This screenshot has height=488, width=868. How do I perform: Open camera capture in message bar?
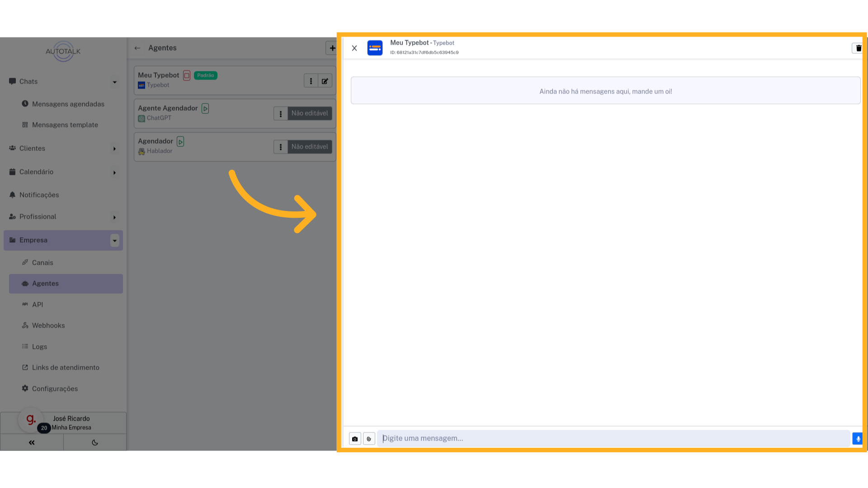click(355, 439)
